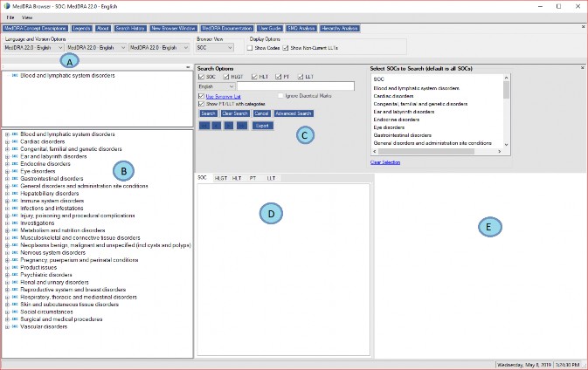Toggle Show Non-Current LLTs checkbox
588x370 pixels.
(x=285, y=48)
